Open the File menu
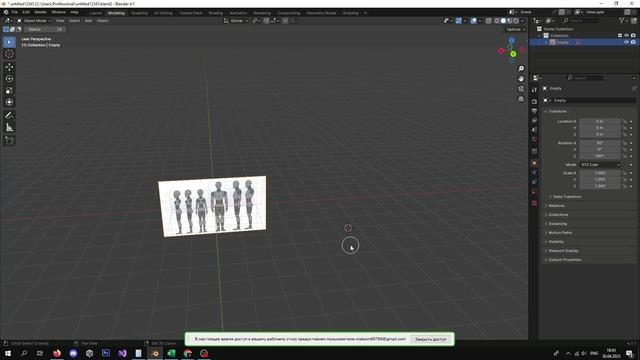The width and height of the screenshot is (640, 360). pos(15,12)
